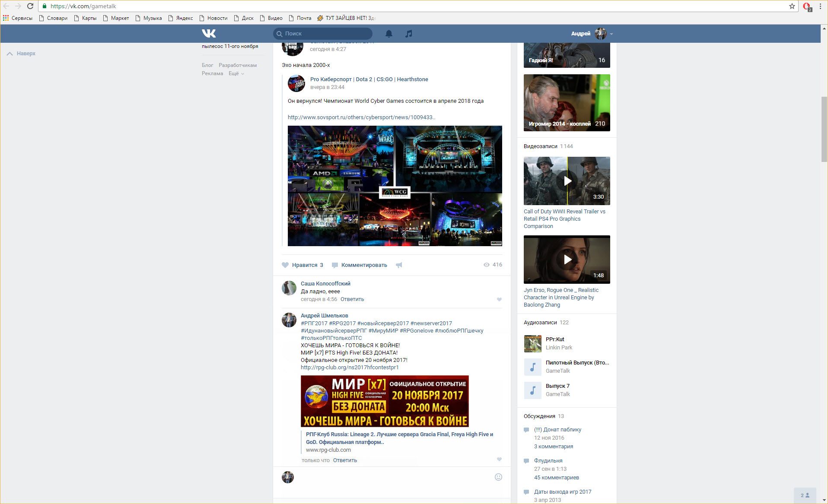The height and width of the screenshot is (504, 828).
Task: Open Реклама footer link
Action: pos(213,73)
